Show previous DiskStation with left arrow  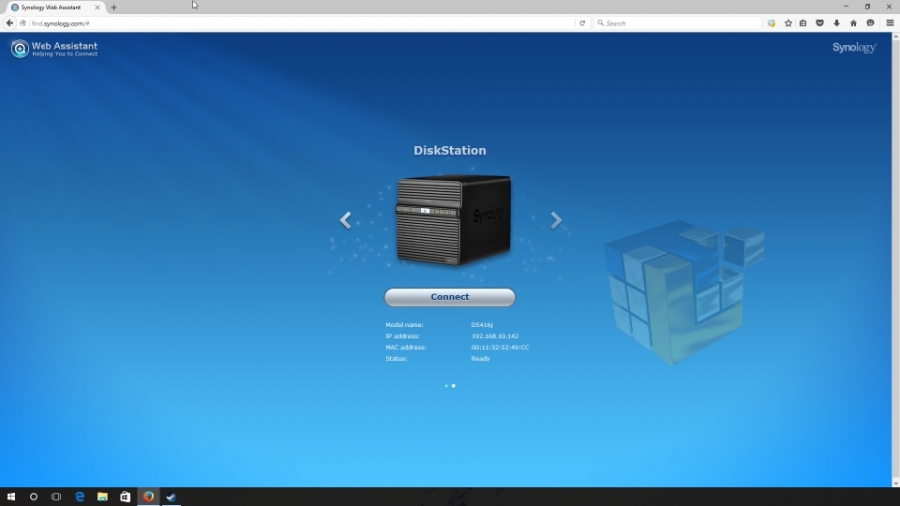[345, 220]
